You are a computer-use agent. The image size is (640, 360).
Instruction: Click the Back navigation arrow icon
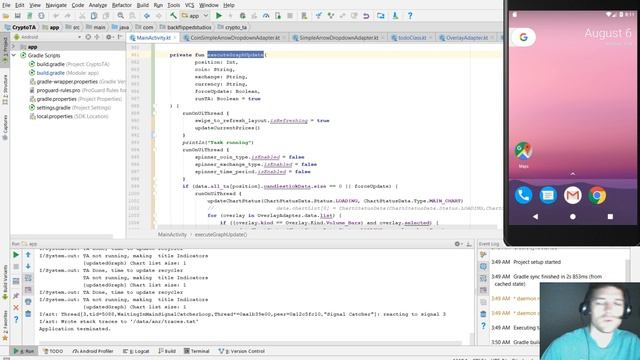147,16
